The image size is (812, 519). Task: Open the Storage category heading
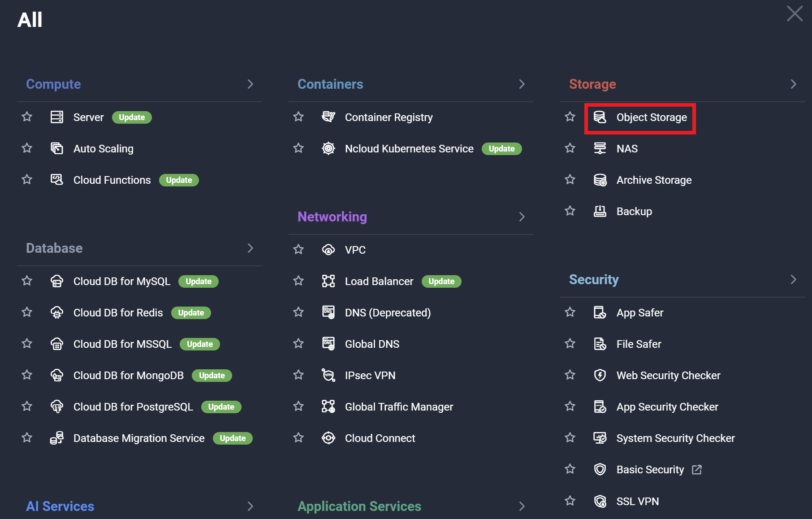click(592, 84)
